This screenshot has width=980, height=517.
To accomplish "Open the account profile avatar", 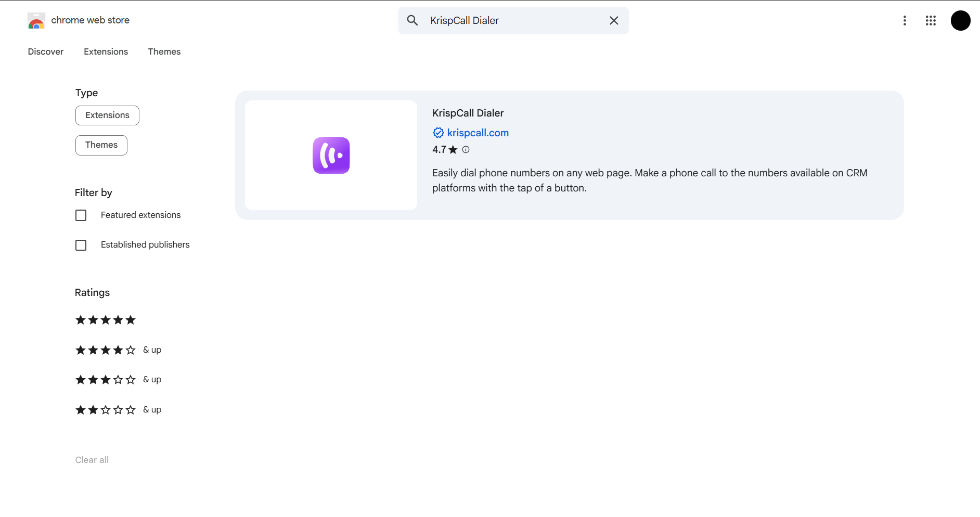I will coord(960,21).
